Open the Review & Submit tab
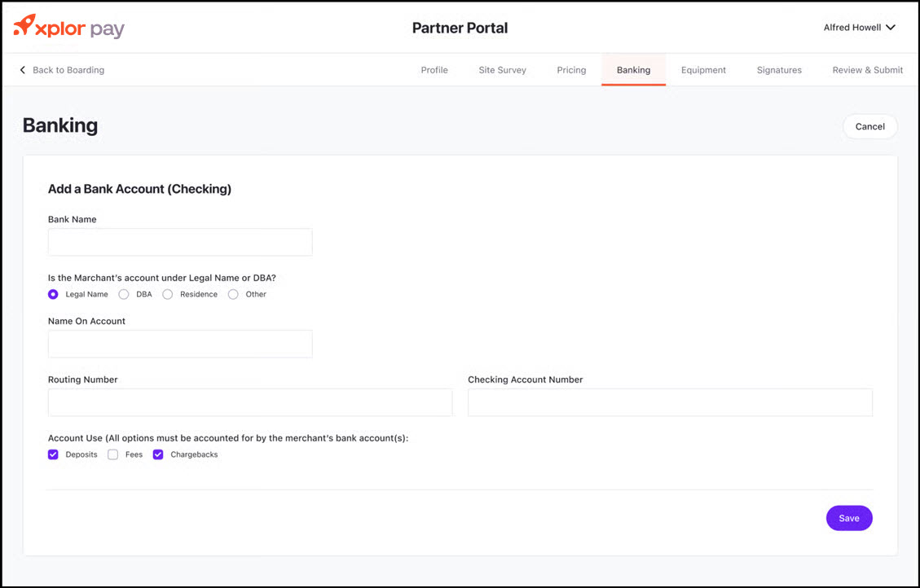The image size is (920, 588). tap(867, 70)
